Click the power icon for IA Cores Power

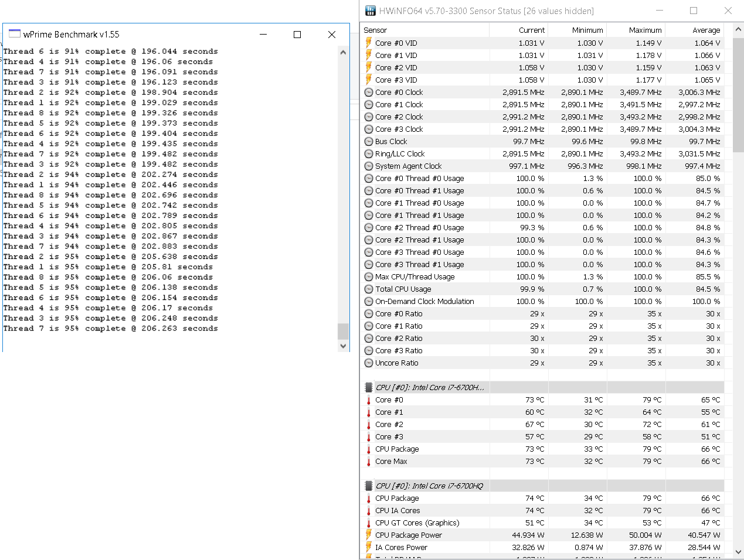368,547
